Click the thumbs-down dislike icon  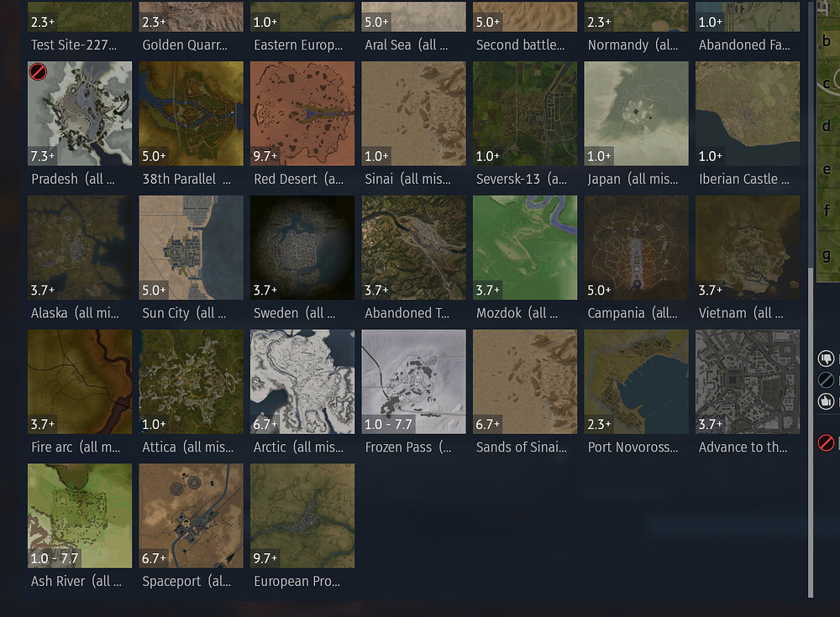click(826, 358)
